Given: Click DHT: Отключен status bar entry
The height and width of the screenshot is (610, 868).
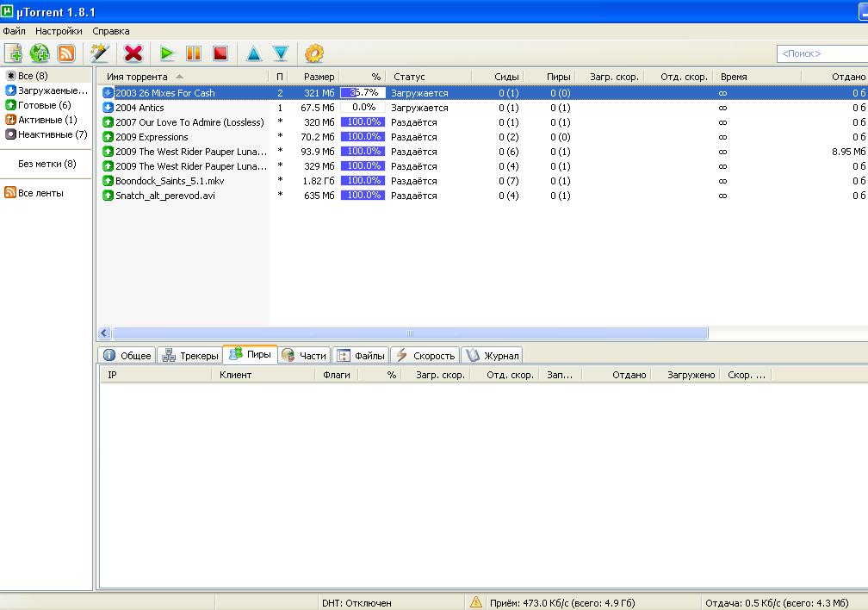Looking at the screenshot, I should tap(356, 603).
